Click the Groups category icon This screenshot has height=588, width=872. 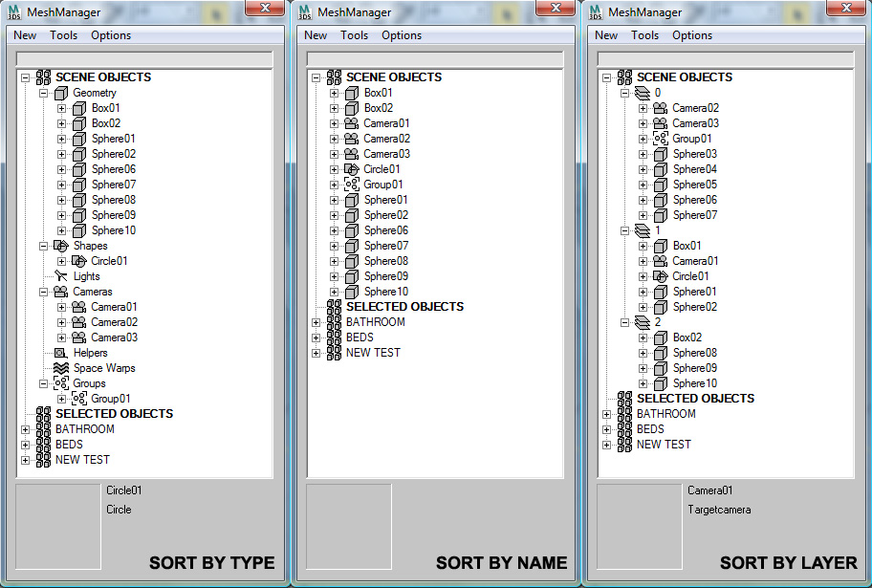click(x=61, y=383)
